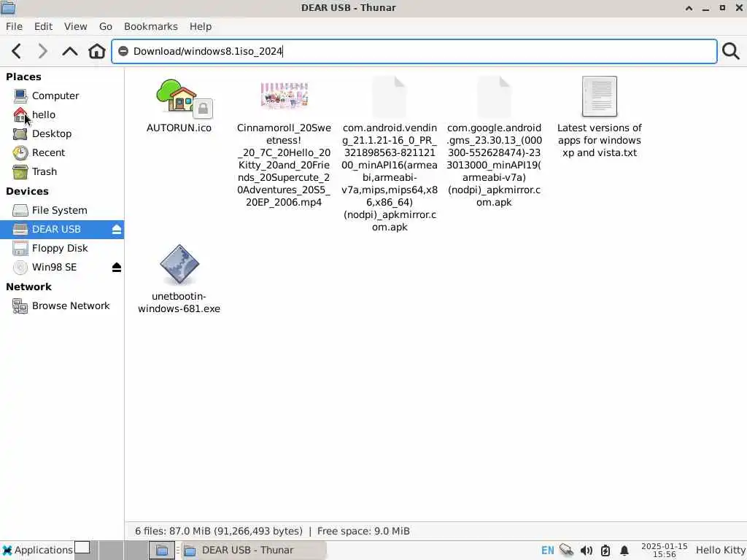Image resolution: width=747 pixels, height=560 pixels.
Task: Go back with the left arrow button
Action: click(x=17, y=51)
